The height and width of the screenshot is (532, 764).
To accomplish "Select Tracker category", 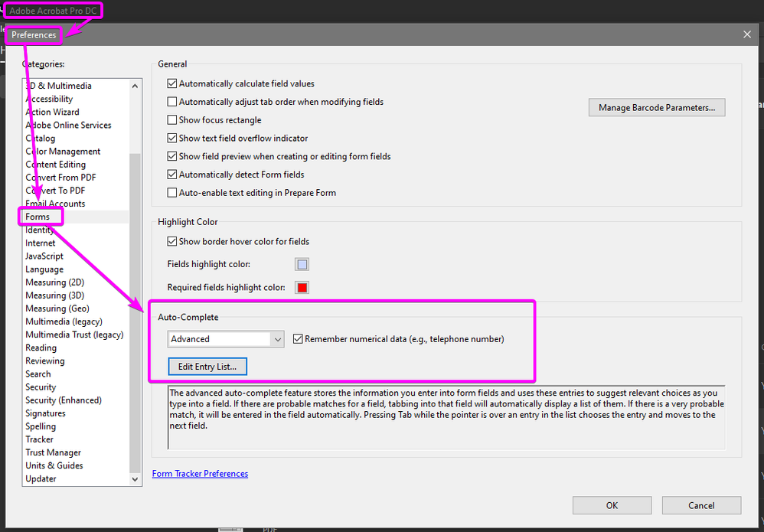I will [40, 440].
